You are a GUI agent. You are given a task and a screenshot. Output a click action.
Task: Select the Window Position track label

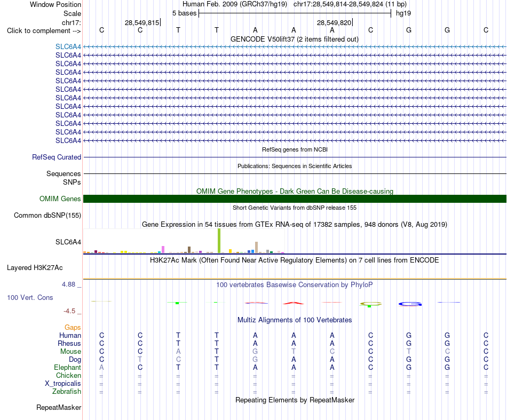pos(56,4)
